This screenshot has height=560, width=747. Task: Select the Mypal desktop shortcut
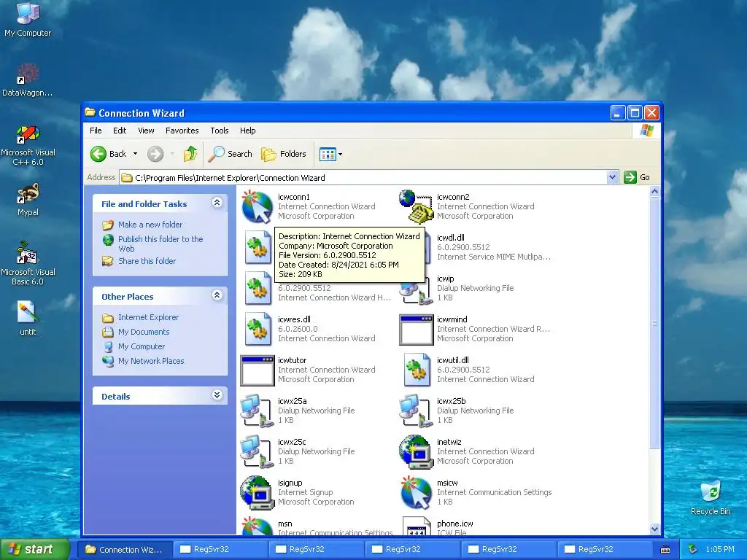point(28,200)
